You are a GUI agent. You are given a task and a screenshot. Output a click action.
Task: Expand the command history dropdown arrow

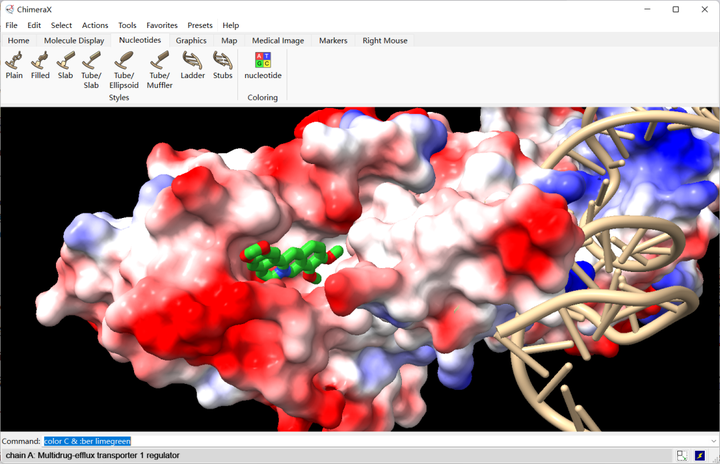point(714,441)
